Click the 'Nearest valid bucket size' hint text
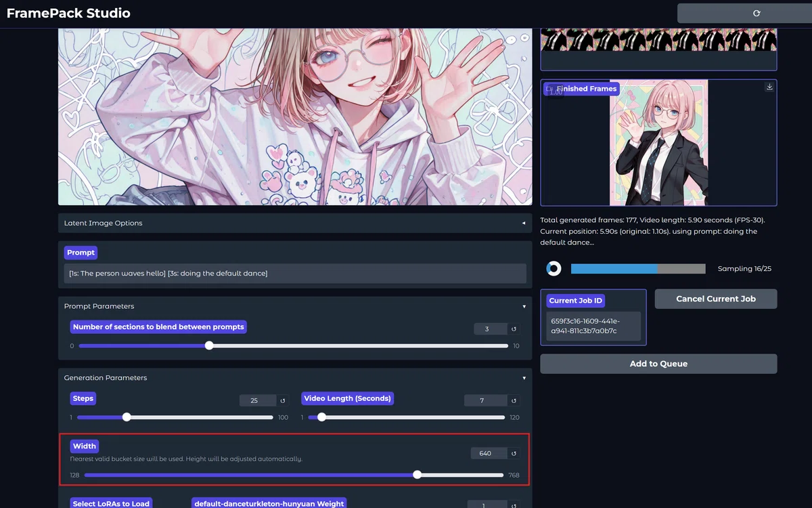This screenshot has height=508, width=812. tap(186, 459)
